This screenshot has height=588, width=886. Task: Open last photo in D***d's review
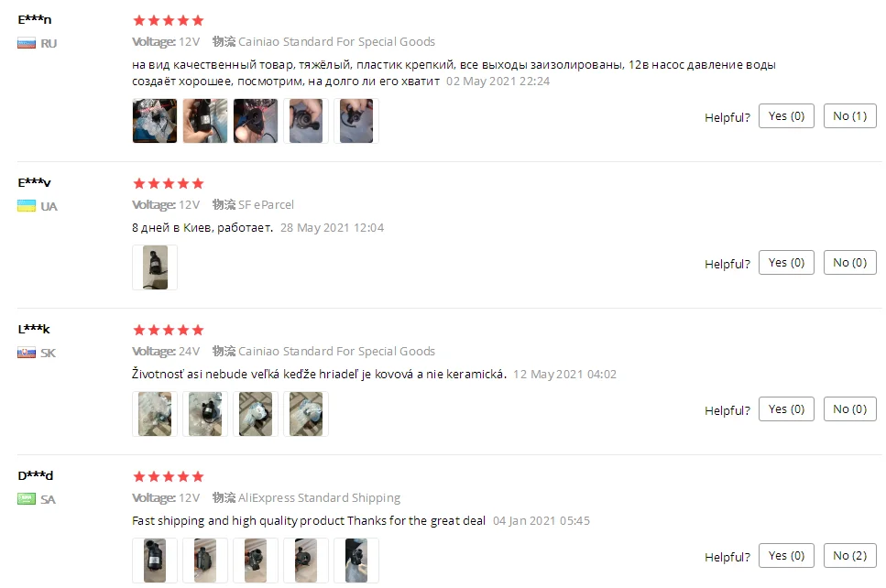click(x=356, y=561)
